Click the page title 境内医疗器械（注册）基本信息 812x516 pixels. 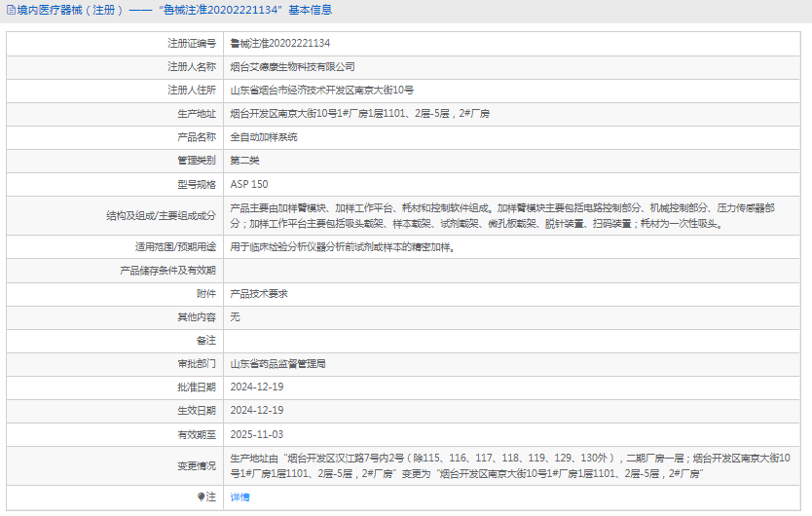(x=174, y=10)
